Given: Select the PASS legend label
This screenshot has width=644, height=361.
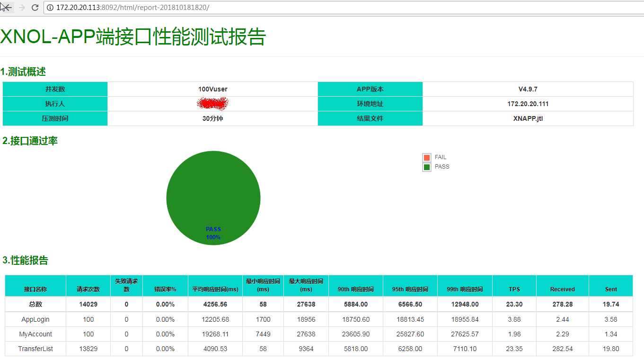Looking at the screenshot, I should click(442, 167).
